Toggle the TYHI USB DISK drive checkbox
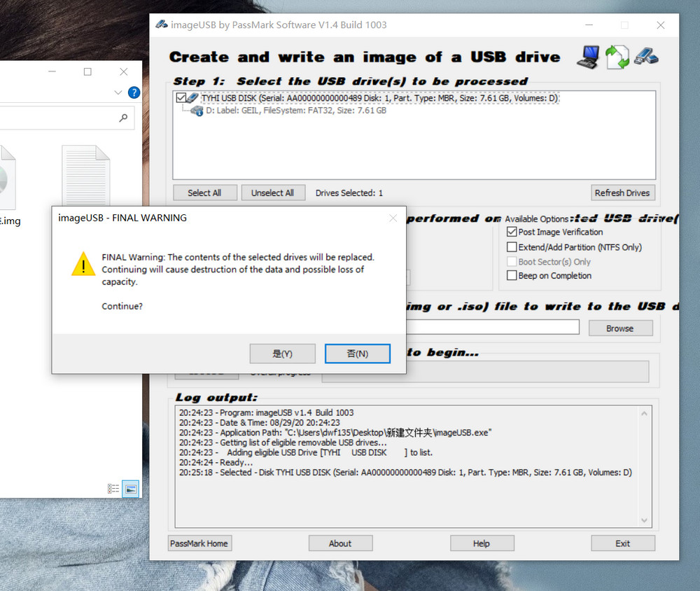The width and height of the screenshot is (700, 591). pos(181,98)
